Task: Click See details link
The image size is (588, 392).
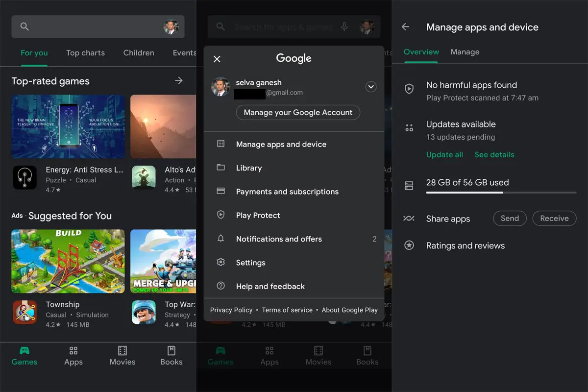Action: pos(494,154)
